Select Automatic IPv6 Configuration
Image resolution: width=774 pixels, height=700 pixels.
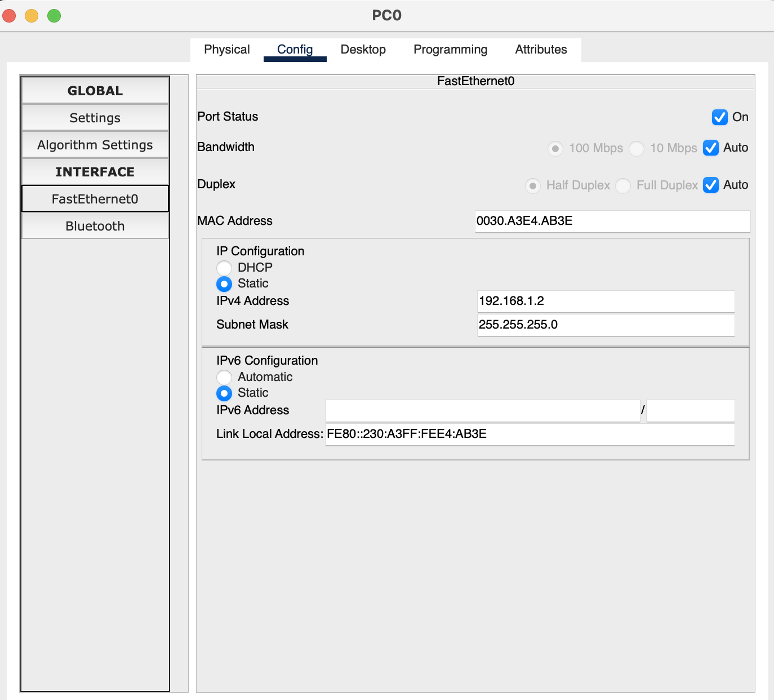[224, 377]
